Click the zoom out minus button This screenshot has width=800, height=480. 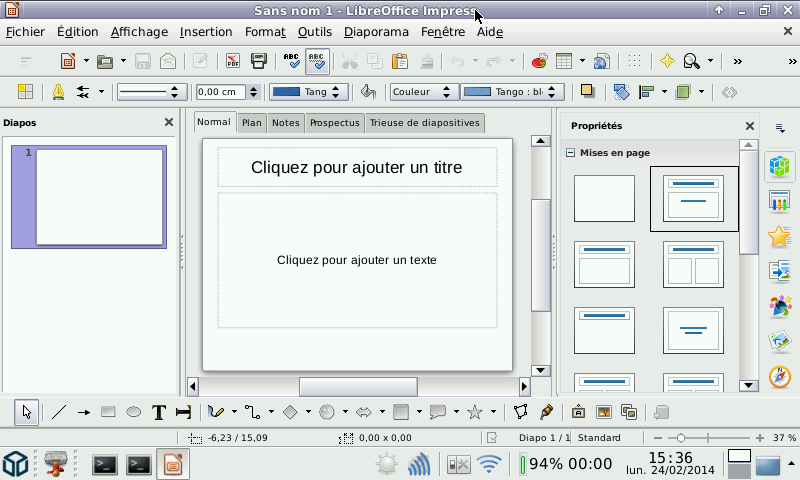click(658, 438)
